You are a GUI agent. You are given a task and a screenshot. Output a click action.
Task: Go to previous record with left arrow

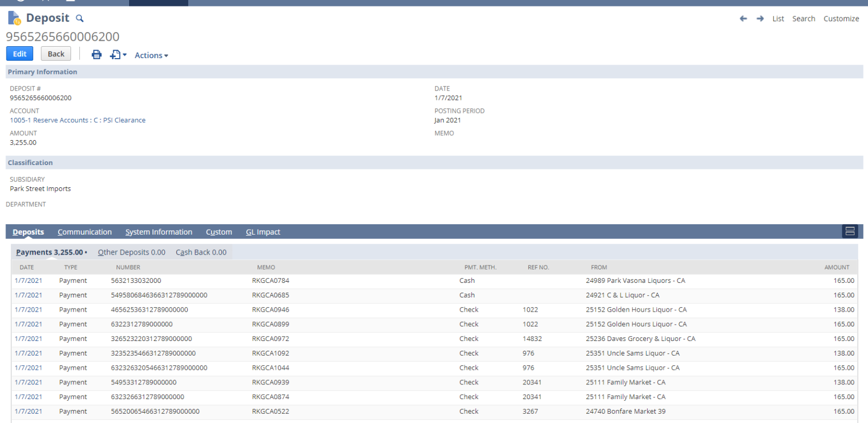[x=743, y=18]
